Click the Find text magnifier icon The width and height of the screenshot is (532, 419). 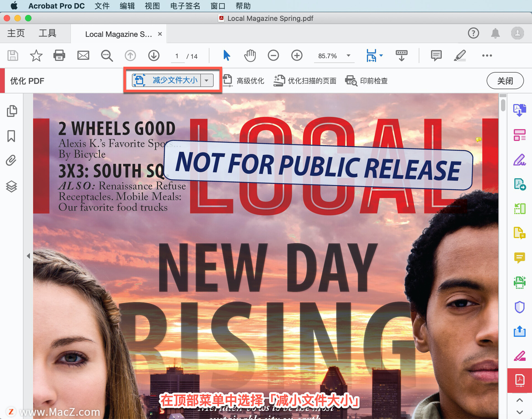pos(107,56)
